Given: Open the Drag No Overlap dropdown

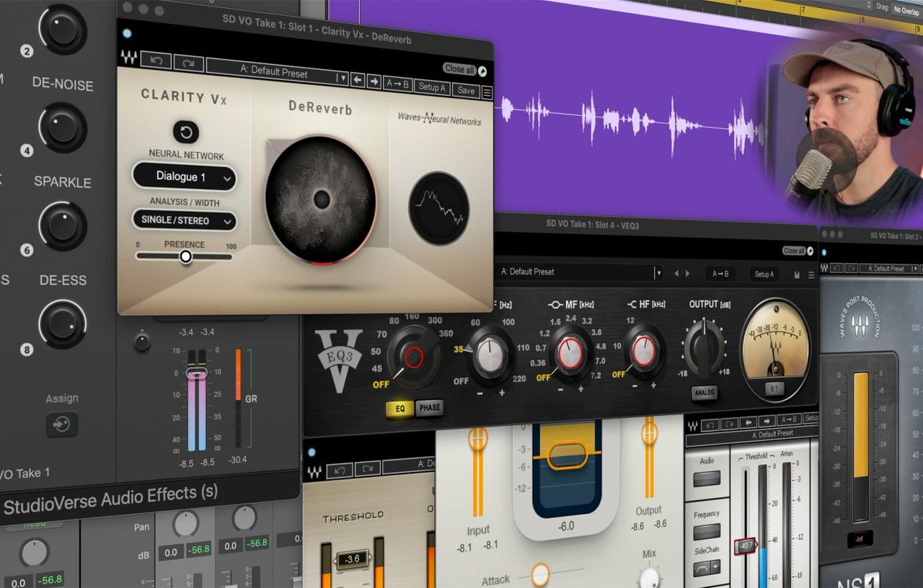Looking at the screenshot, I should click(907, 9).
